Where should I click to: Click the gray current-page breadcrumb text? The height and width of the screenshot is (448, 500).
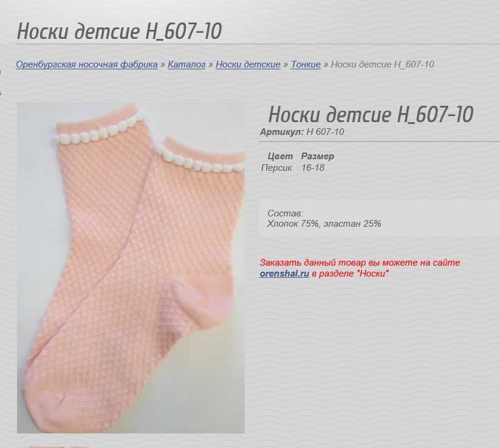(382, 64)
